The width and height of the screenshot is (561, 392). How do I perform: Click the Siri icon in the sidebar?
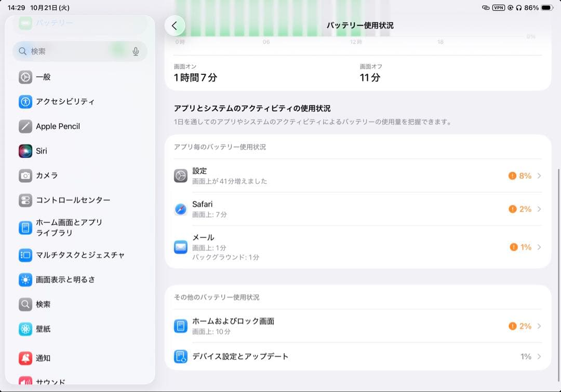pos(25,151)
